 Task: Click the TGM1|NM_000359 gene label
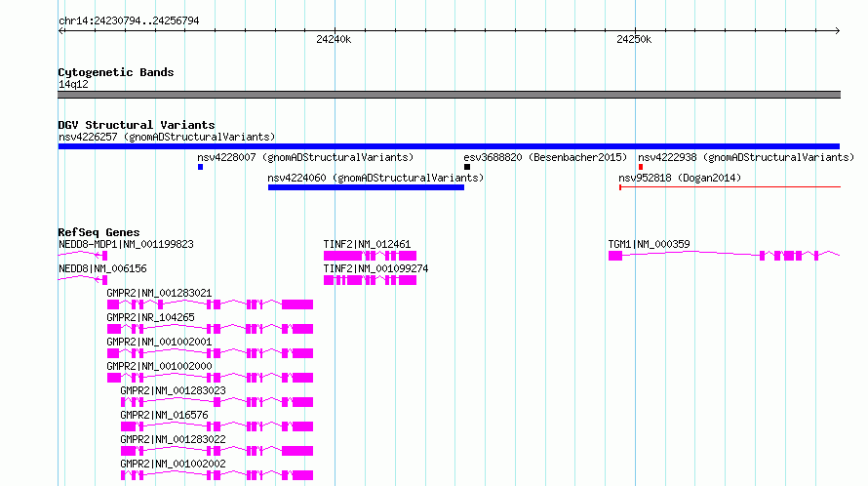649,244
